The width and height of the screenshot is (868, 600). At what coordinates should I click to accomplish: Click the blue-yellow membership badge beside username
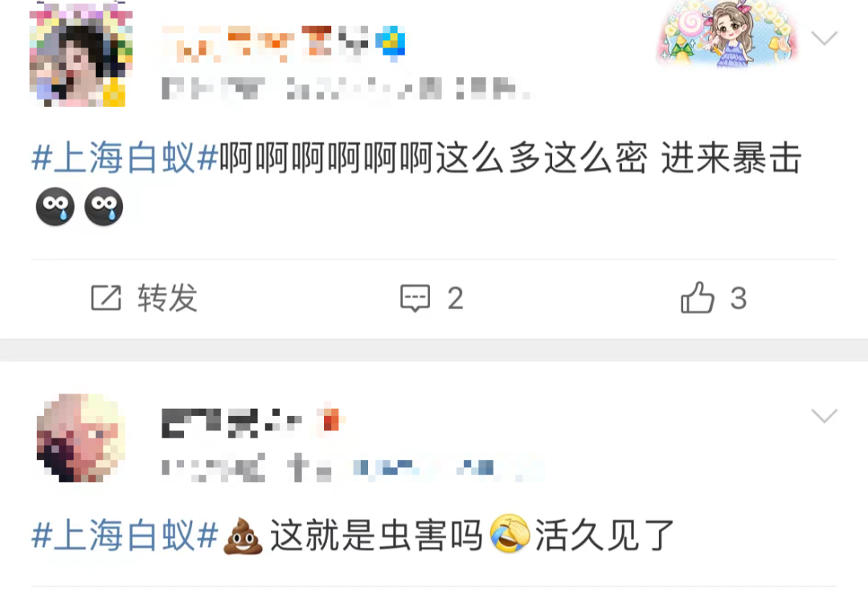click(391, 43)
